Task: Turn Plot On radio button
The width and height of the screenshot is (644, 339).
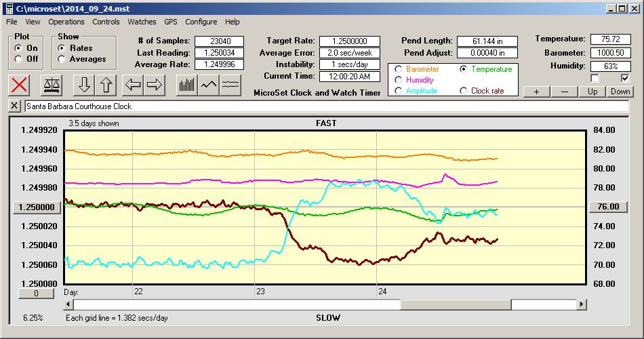Action: point(18,48)
